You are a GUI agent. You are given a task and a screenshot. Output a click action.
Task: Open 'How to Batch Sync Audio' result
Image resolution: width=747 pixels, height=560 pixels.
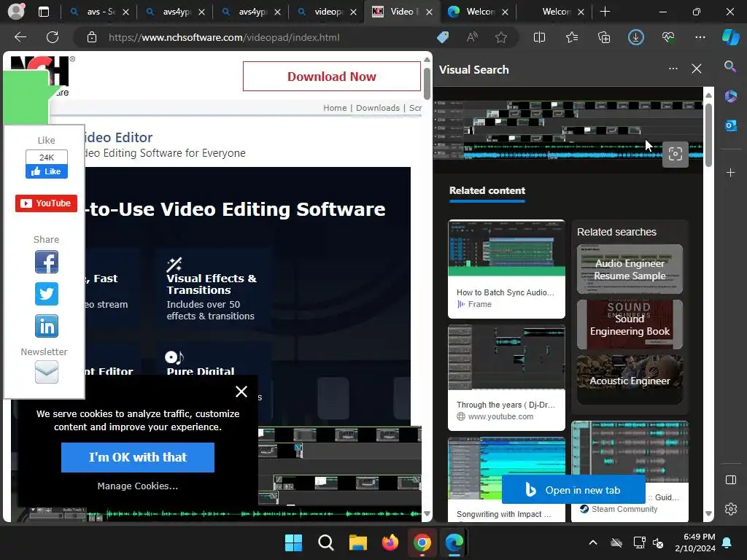(506, 268)
